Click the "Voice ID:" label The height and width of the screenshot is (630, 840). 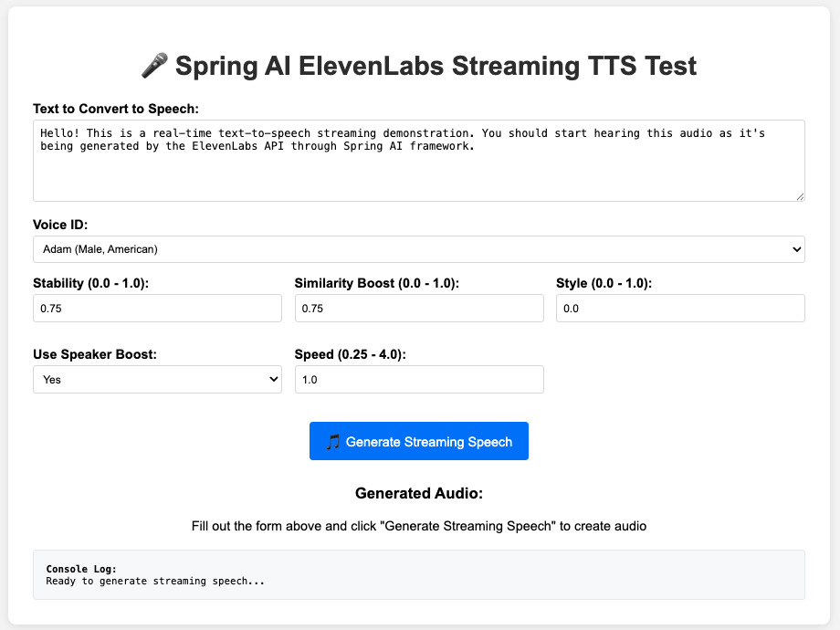tap(60, 225)
